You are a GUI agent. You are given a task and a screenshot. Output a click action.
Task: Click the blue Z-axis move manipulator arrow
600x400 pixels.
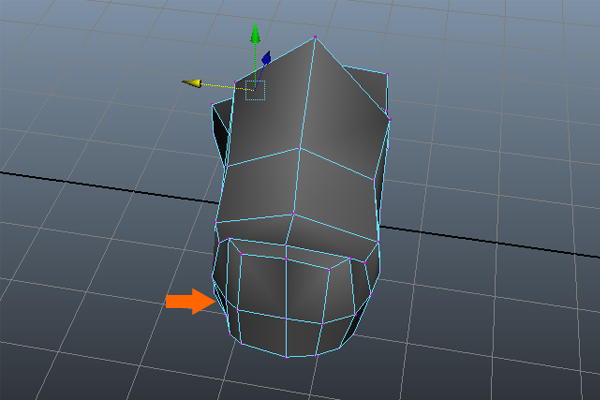[x=266, y=58]
